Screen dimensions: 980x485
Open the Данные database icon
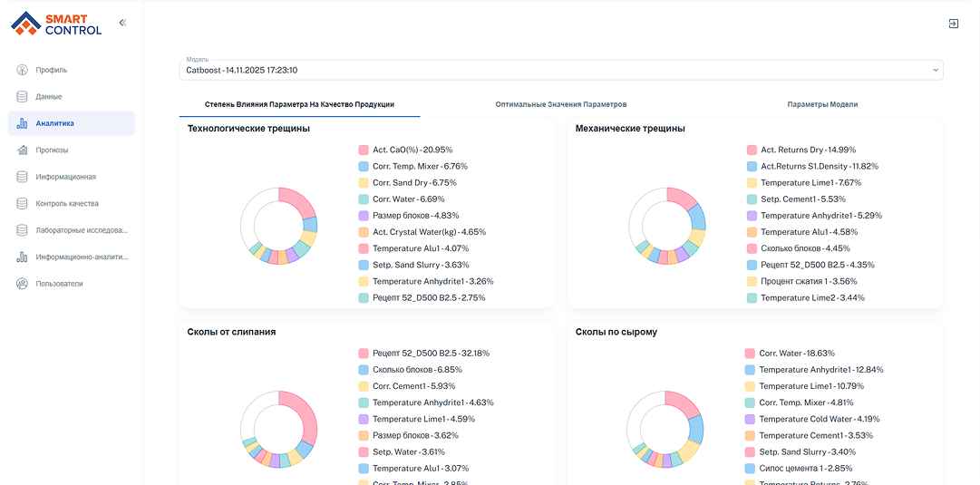point(22,96)
